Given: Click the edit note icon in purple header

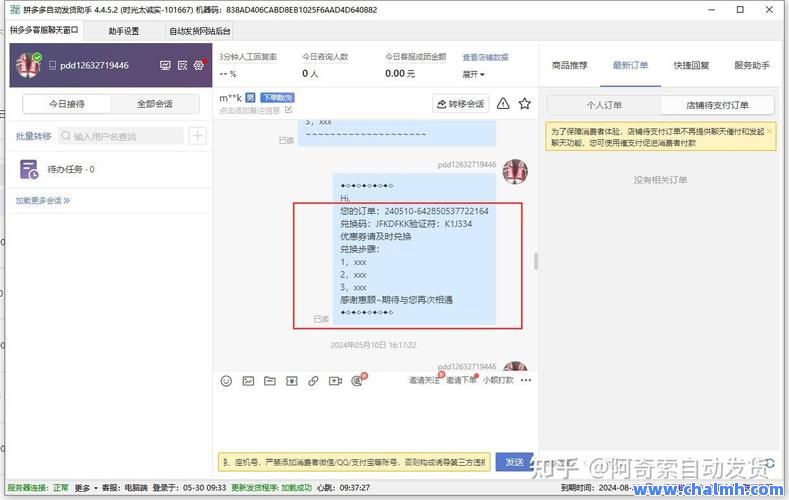Looking at the screenshot, I should pyautogui.click(x=182, y=65).
